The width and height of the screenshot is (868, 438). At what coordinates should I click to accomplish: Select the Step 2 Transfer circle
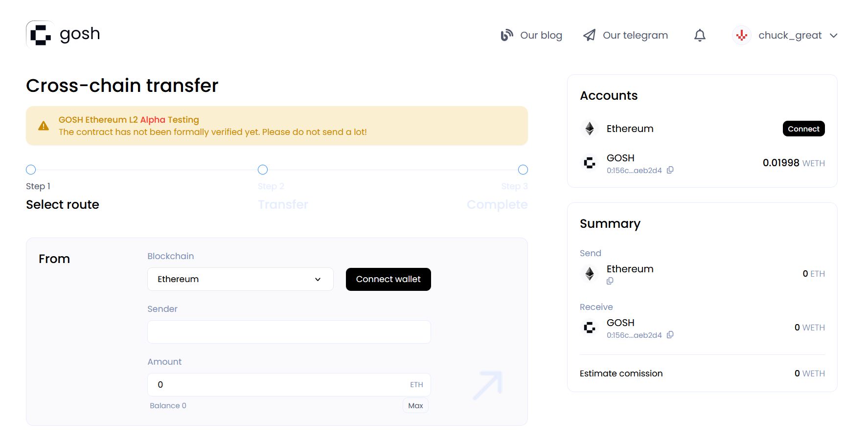tap(263, 170)
